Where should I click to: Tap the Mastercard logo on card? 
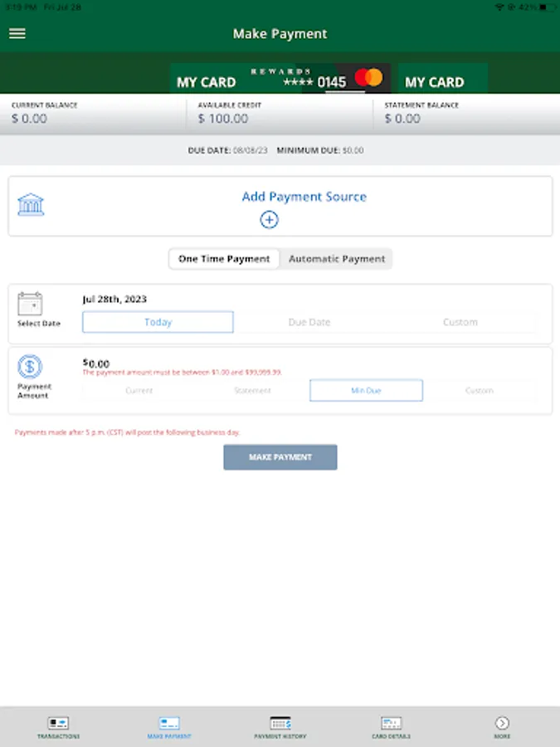tap(368, 77)
